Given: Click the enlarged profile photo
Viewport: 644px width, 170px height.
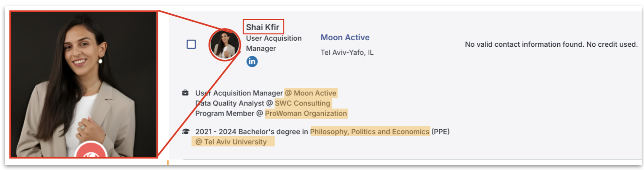Looking at the screenshot, I should tap(84, 77).
